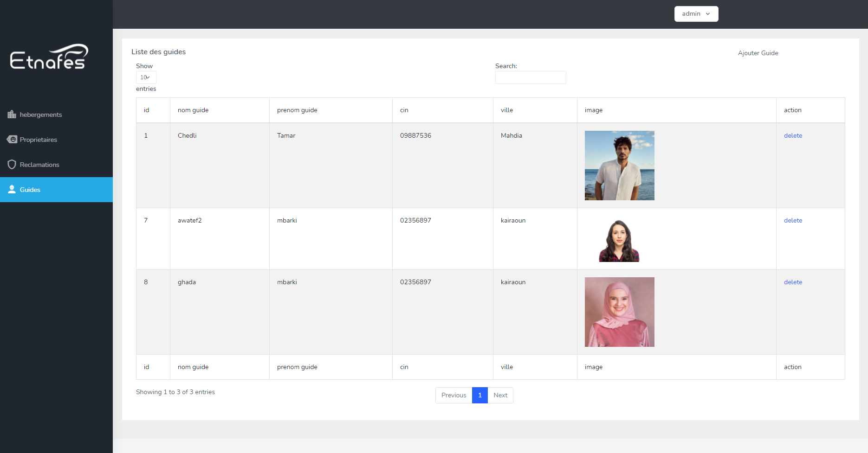The height and width of the screenshot is (453, 868).
Task: Delete the guide named Chedli
Action: coord(793,135)
